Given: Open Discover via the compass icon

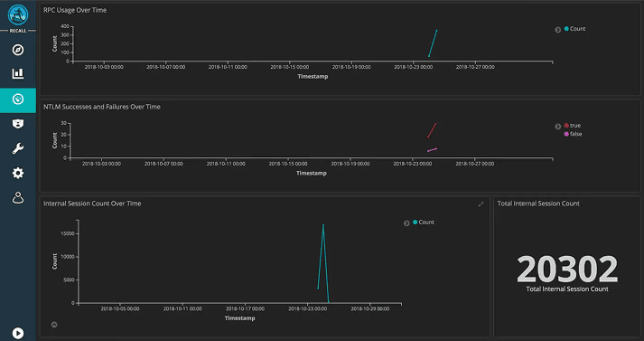Looking at the screenshot, I should [18, 50].
